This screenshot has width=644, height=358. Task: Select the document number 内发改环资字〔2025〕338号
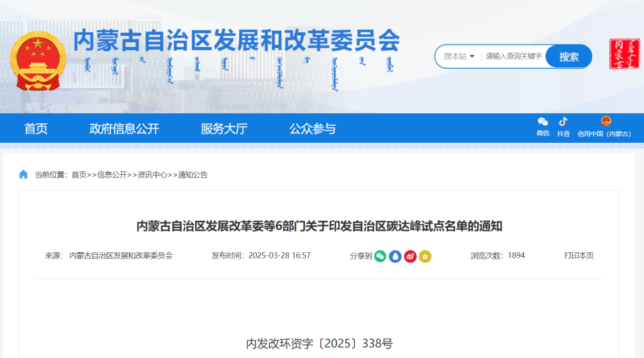tap(319, 344)
